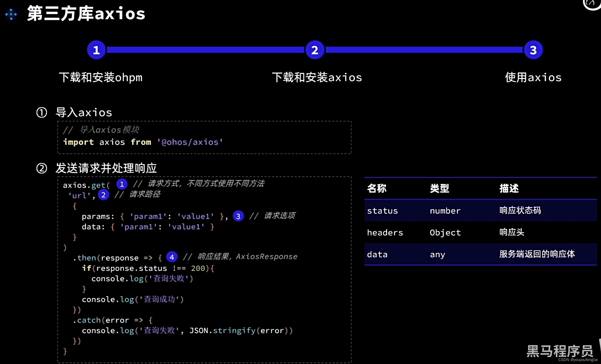Click the ".then(response => {" code line
This screenshot has width=601, height=364.
(x=118, y=258)
